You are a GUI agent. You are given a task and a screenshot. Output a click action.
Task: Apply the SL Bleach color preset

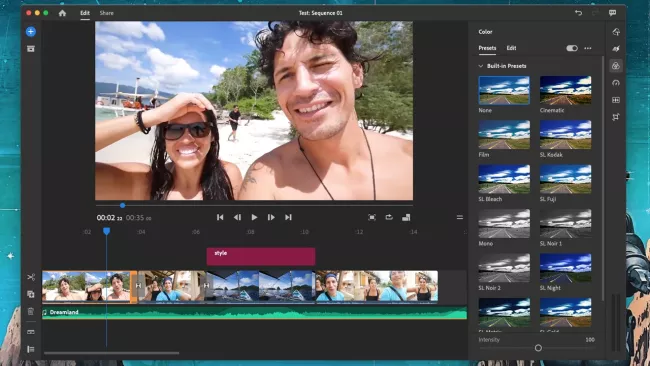(x=504, y=179)
